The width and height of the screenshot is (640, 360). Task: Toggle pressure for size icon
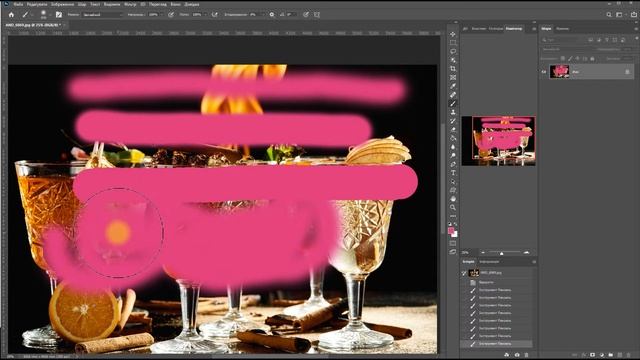306,14
